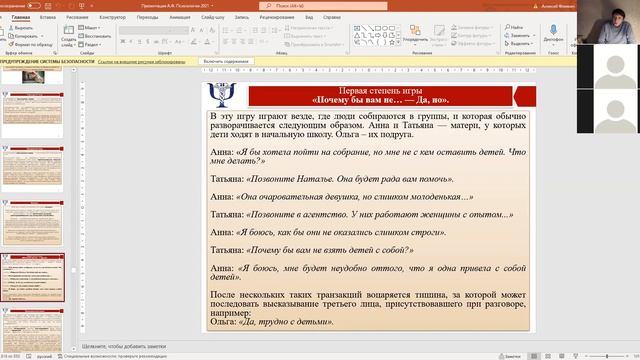Click the Диктофон (Dictate) microphone icon
The image size is (640, 360).
(x=553, y=30)
